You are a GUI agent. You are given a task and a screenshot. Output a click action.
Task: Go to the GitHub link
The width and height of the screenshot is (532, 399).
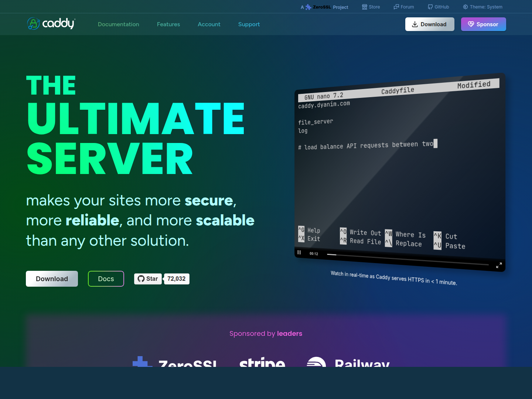coord(439,7)
